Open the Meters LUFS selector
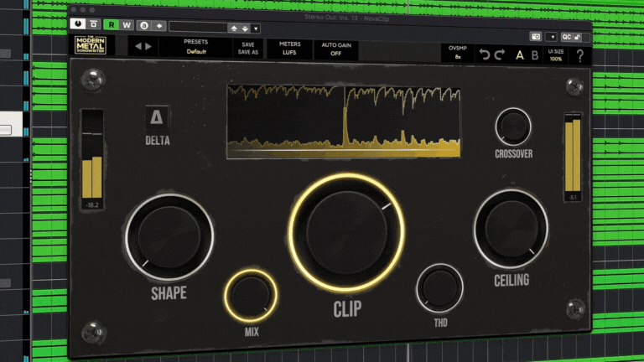The image size is (644, 362). pyautogui.click(x=289, y=48)
